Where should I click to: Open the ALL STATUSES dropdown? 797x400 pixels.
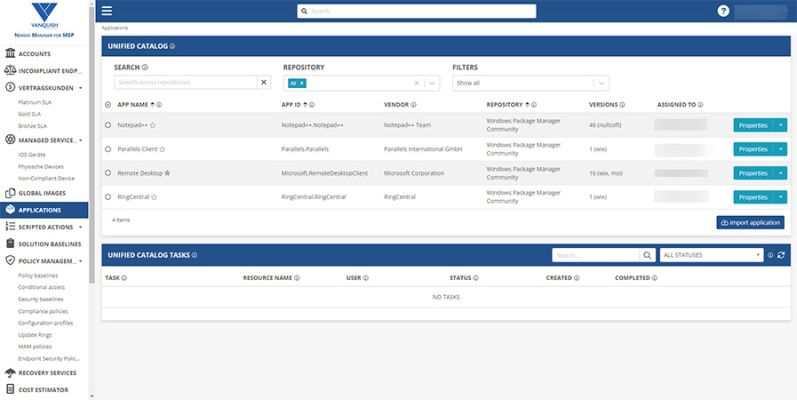click(712, 255)
